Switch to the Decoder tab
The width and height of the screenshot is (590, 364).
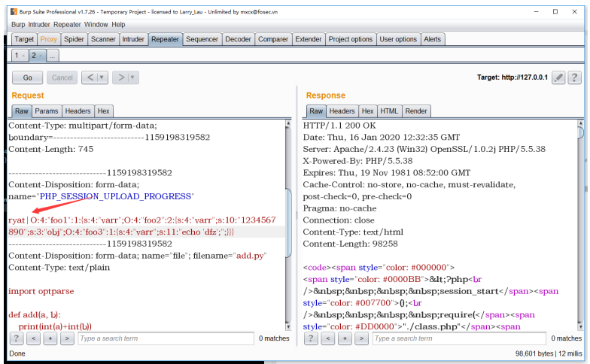pyautogui.click(x=238, y=39)
